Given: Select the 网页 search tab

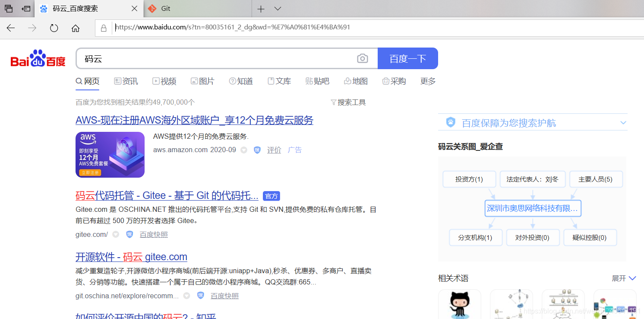Looking at the screenshot, I should (88, 81).
